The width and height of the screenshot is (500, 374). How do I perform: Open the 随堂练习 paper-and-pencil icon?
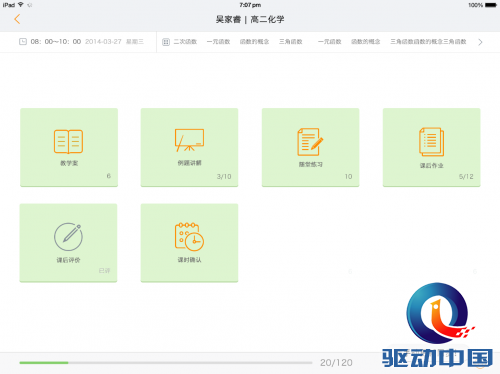[x=310, y=142]
